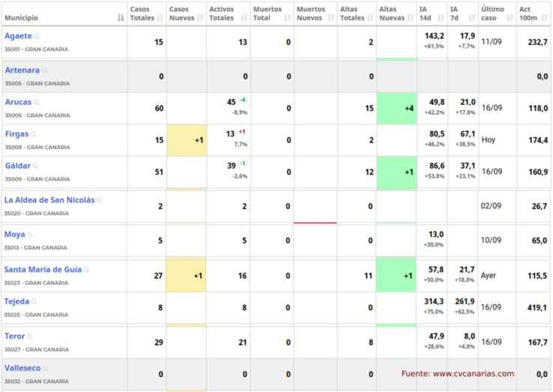The width and height of the screenshot is (553, 392).
Task: Click the yellow +1 Casos Nuevos cell for Firgas
Action: point(186,140)
